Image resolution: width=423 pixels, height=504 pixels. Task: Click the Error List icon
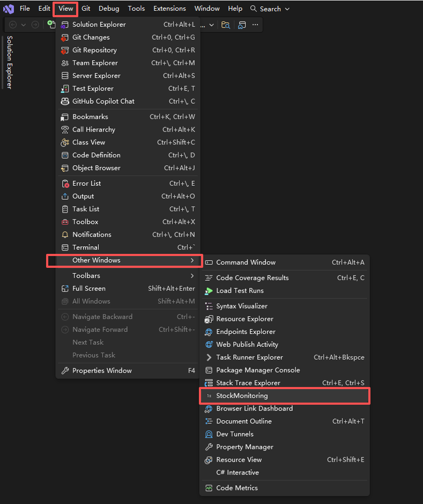point(65,184)
